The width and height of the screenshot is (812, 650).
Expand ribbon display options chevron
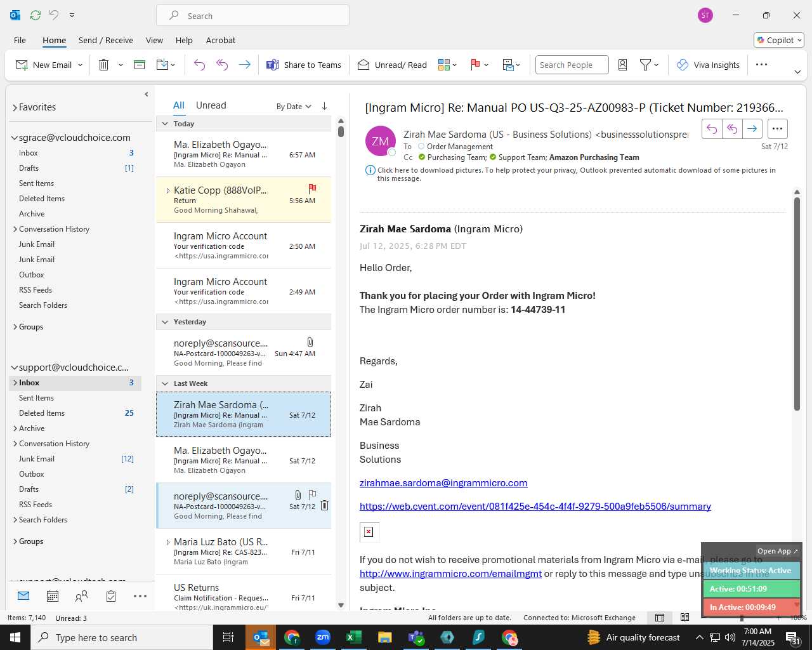click(797, 72)
